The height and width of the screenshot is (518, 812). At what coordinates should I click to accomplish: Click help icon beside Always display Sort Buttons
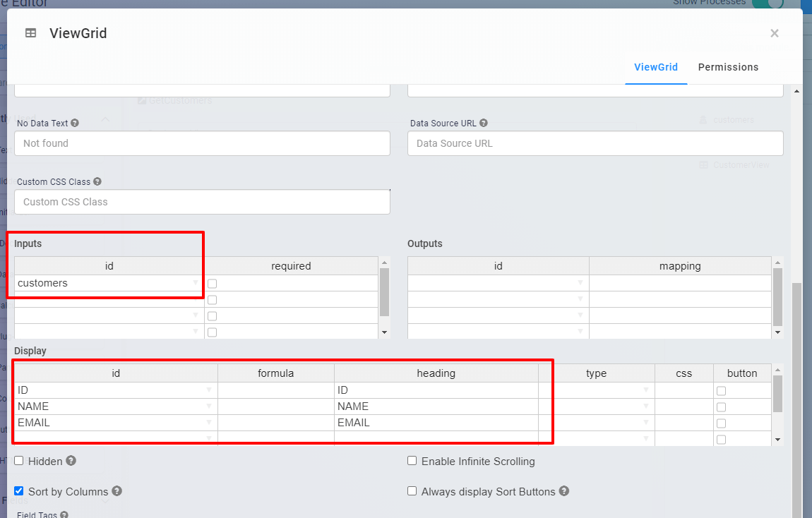click(564, 491)
